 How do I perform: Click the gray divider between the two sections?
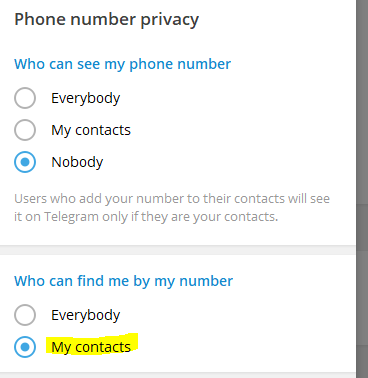pos(178,250)
